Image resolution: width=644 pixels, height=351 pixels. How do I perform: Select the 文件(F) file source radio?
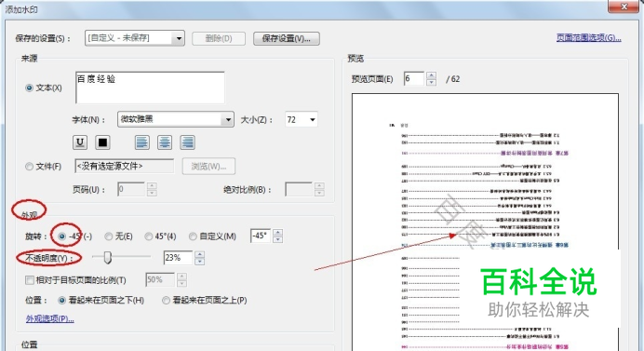(29, 167)
